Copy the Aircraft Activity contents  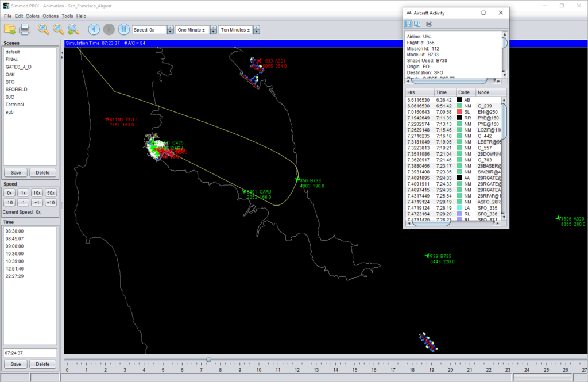(417, 24)
